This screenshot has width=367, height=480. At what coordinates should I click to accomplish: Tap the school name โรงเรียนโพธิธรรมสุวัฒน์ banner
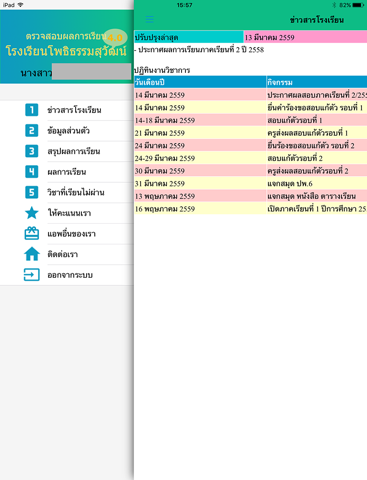click(66, 51)
